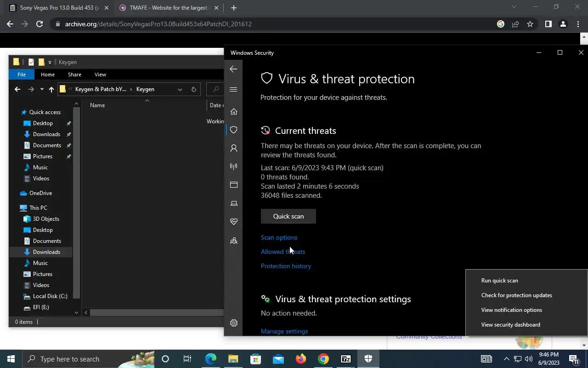
Task: Open a new Chrome tab
Action: [x=233, y=8]
